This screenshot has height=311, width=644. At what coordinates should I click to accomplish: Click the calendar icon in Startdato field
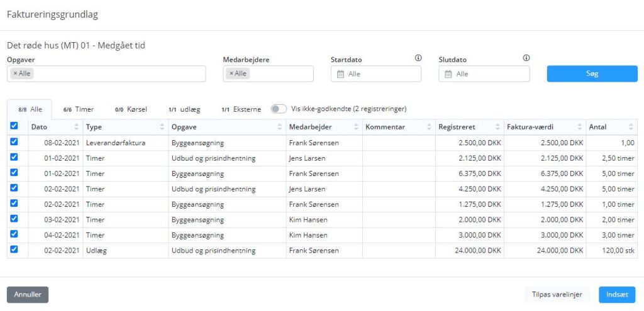(x=340, y=74)
